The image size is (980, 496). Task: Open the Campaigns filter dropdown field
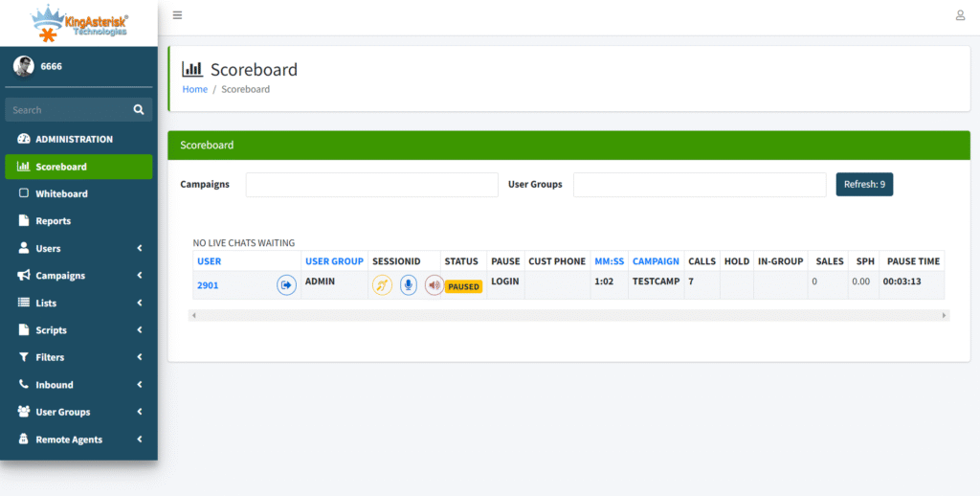point(371,185)
